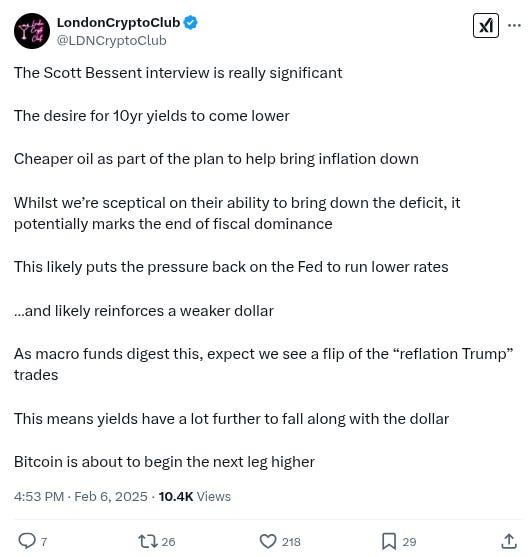Click the reply count 7

tap(44, 542)
